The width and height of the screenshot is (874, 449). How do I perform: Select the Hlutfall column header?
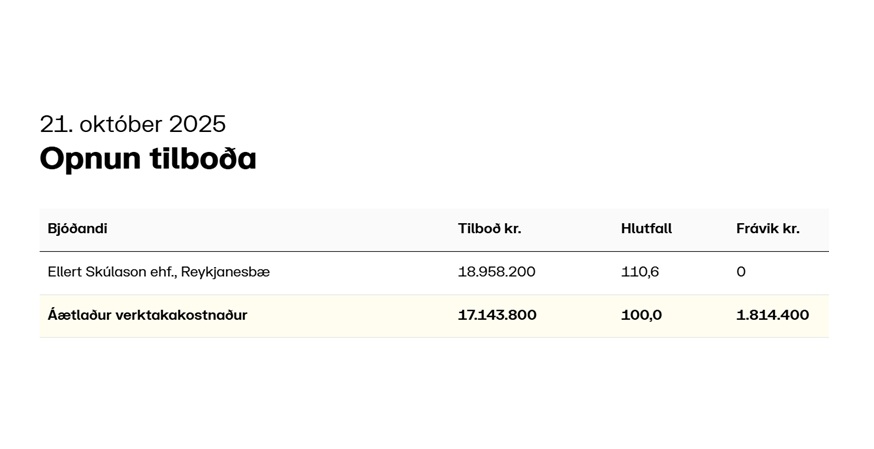tap(646, 229)
